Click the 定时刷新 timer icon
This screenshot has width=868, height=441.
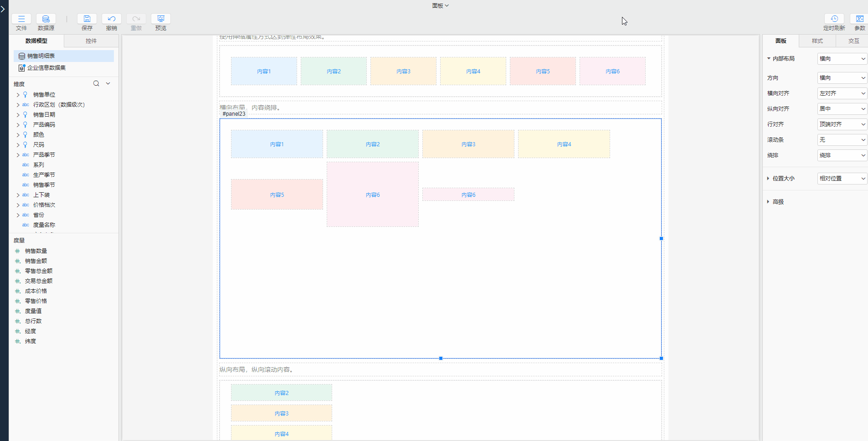834,19
